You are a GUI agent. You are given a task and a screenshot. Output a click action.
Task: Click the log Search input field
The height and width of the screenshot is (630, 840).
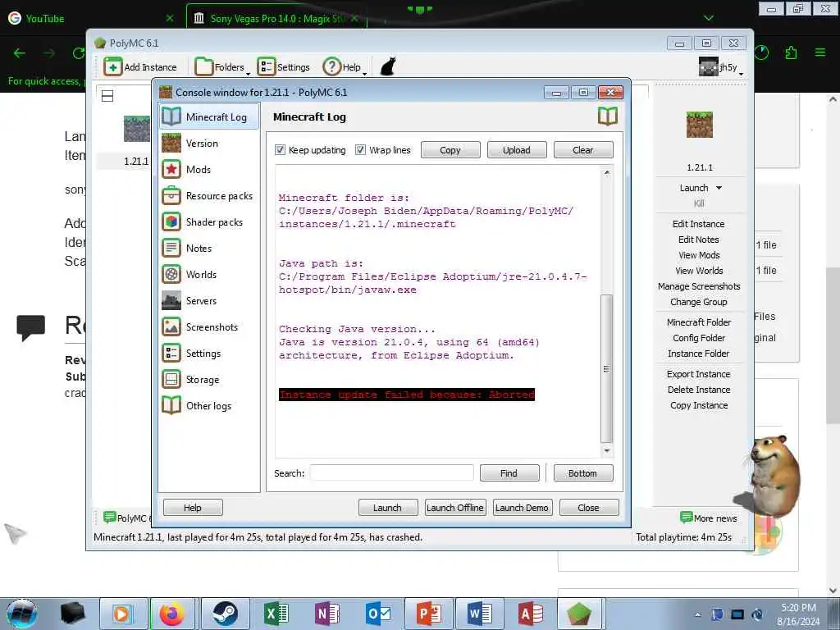pos(391,473)
